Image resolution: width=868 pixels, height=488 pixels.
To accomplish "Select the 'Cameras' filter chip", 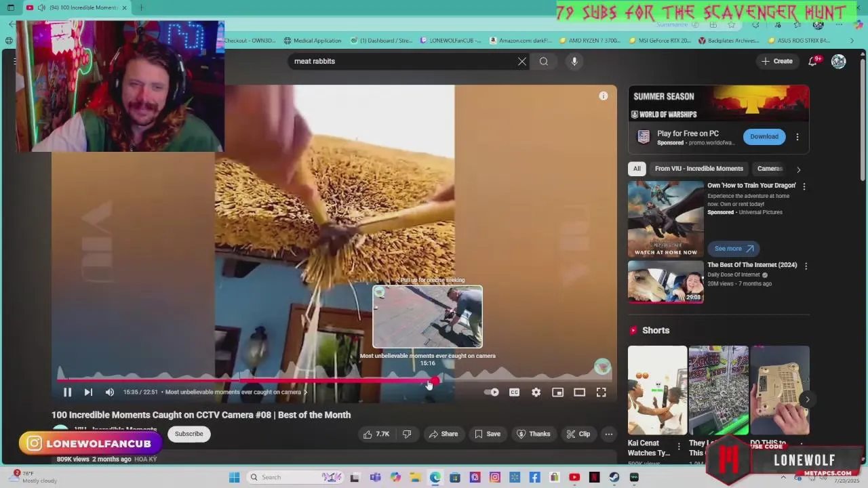I will coord(770,169).
